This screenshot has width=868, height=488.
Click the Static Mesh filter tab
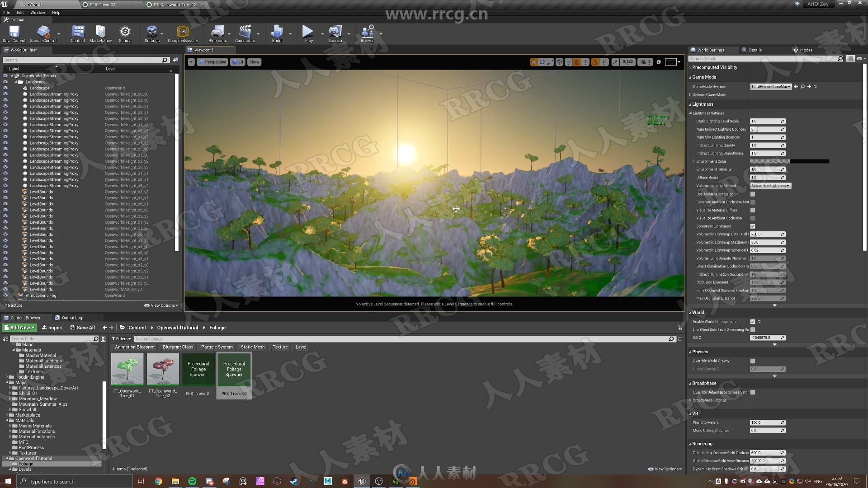click(252, 346)
